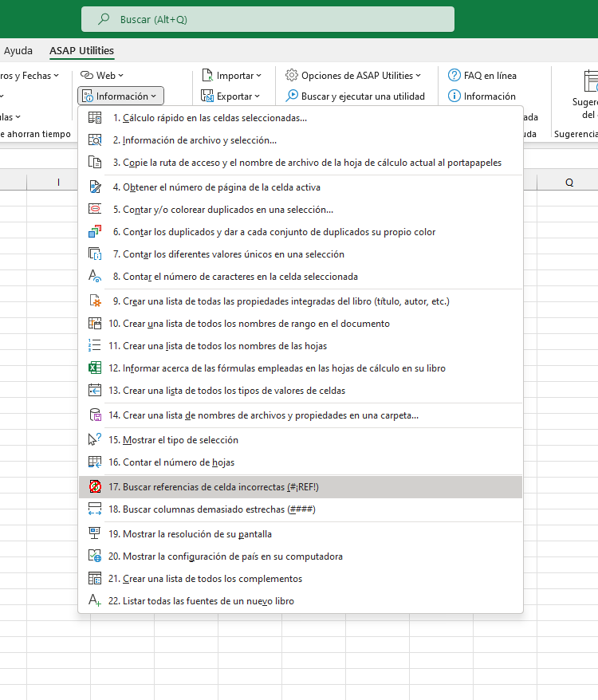Click the list icon for sheet names

[95, 346]
